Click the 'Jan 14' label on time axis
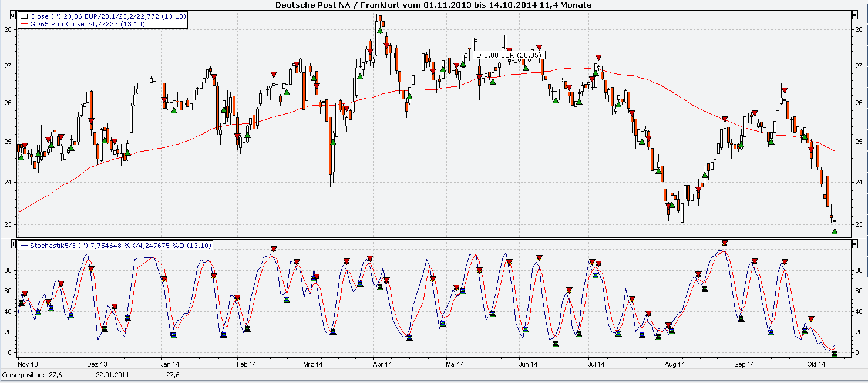This screenshot has height=383, width=868. coord(170,364)
